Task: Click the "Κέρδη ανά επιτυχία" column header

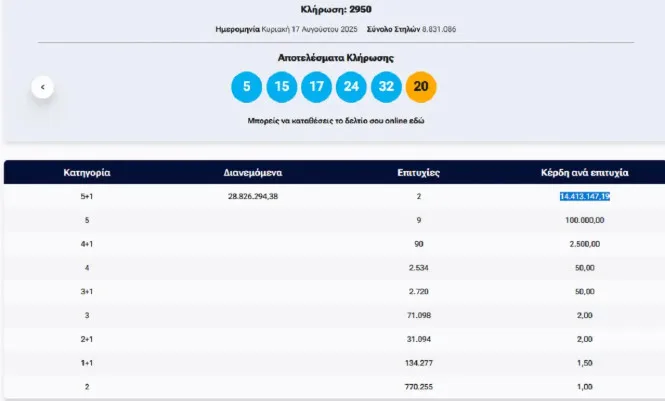Action: coord(584,173)
